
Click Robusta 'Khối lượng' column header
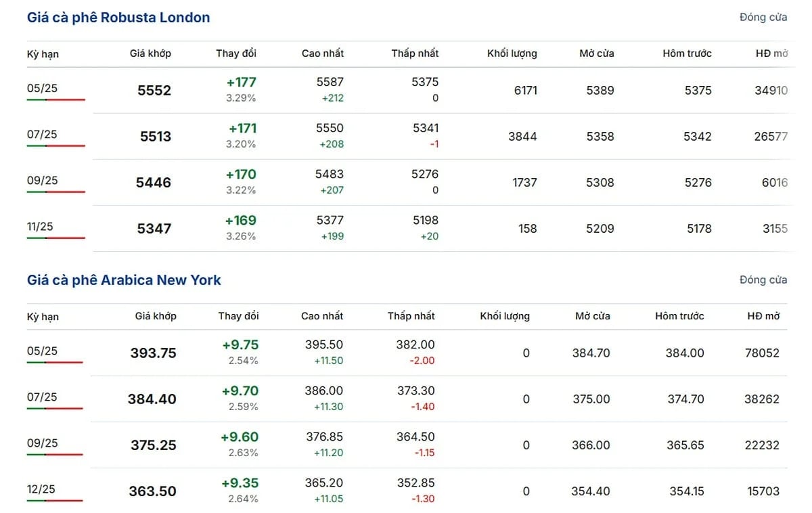coord(512,53)
